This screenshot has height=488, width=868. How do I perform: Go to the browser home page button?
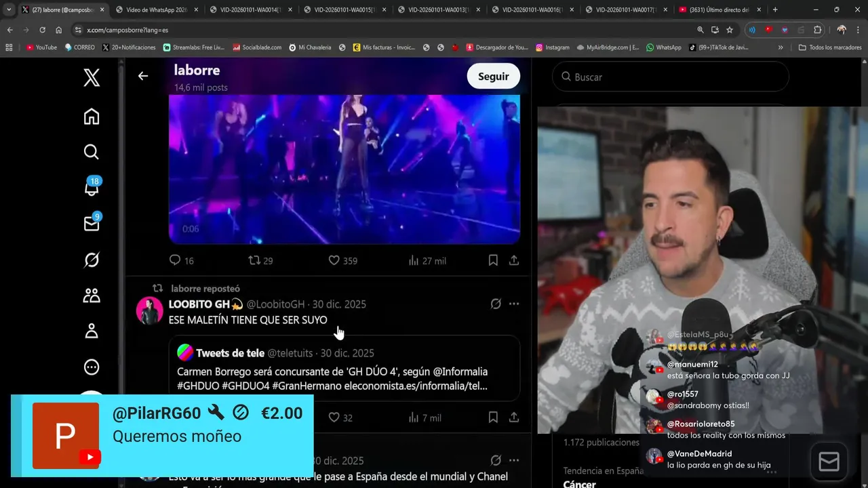(x=58, y=30)
